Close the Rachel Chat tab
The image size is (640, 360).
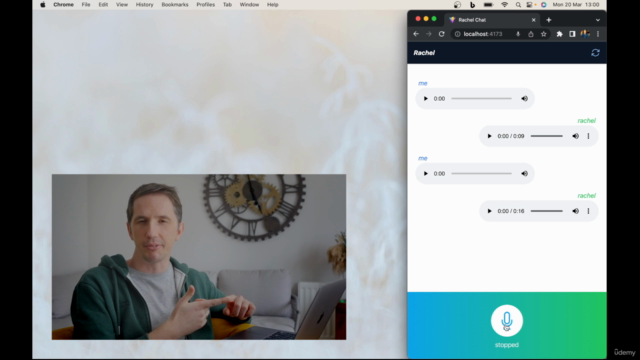coord(533,20)
